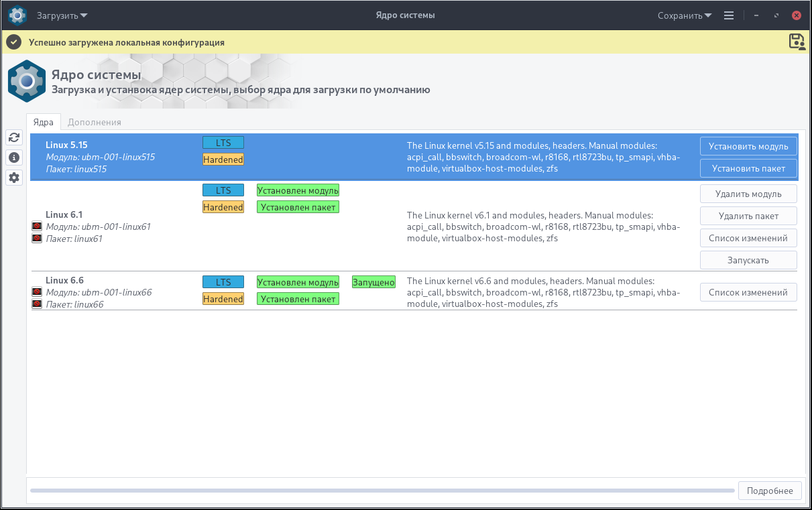The height and width of the screenshot is (510, 812).
Task: Select the Linux 6.1 kernel row title
Action: coord(64,214)
